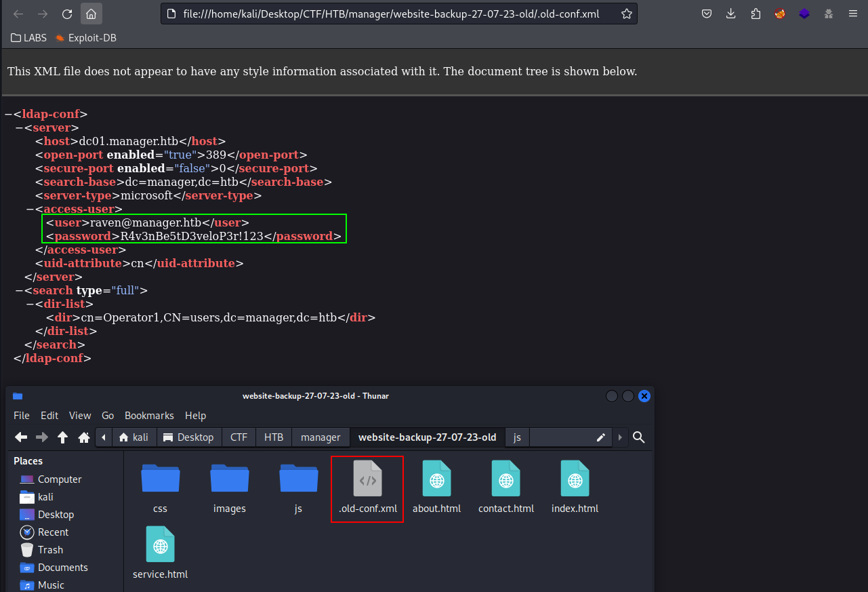868x592 pixels.
Task: Click Firefox forward navigation arrow
Action: [x=43, y=14]
